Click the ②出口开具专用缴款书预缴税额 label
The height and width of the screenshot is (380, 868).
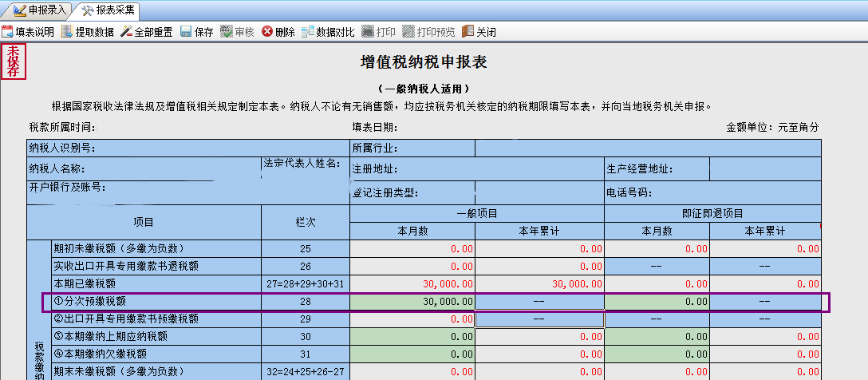[156, 319]
